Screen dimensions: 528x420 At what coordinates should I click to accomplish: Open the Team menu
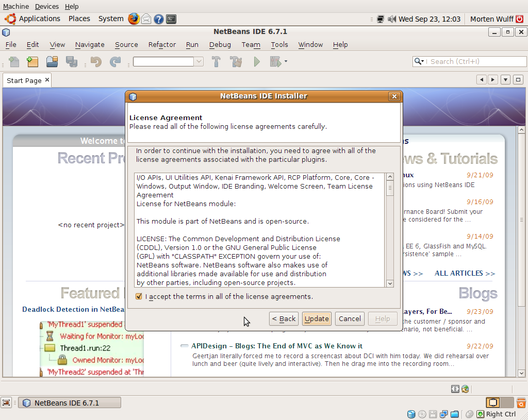[x=251, y=44]
